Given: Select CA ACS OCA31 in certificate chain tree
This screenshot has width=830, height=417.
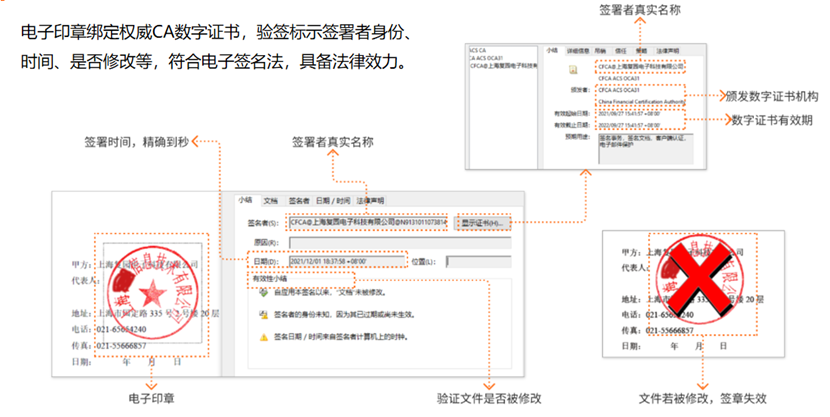Looking at the screenshot, I should click(x=486, y=58).
